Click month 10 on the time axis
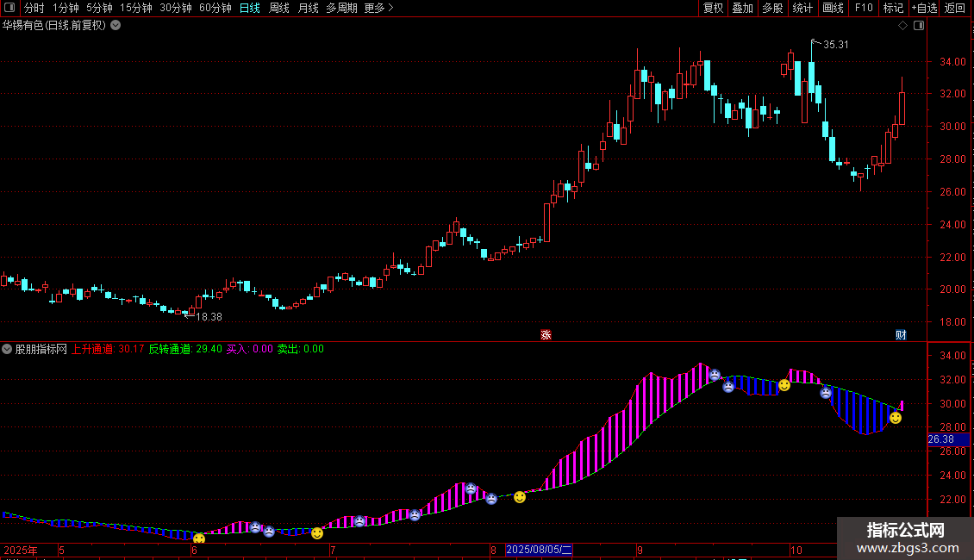 pyautogui.click(x=796, y=550)
